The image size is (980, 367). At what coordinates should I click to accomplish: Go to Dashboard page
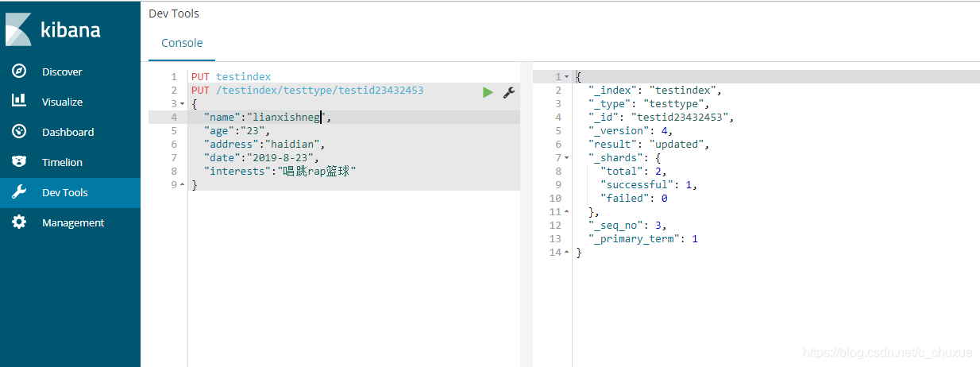point(68,132)
